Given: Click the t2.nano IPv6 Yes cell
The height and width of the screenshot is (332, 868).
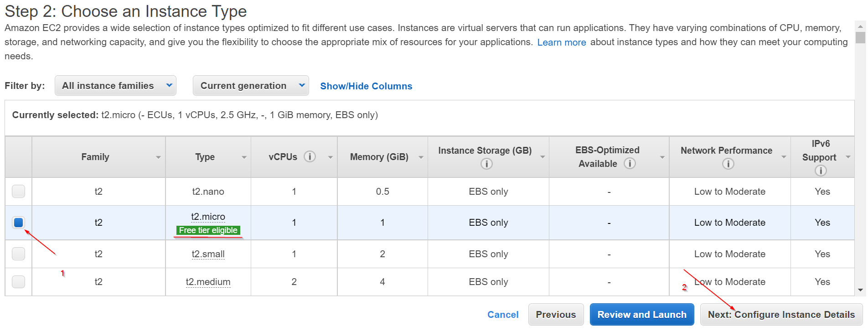Looking at the screenshot, I should click(x=822, y=192).
